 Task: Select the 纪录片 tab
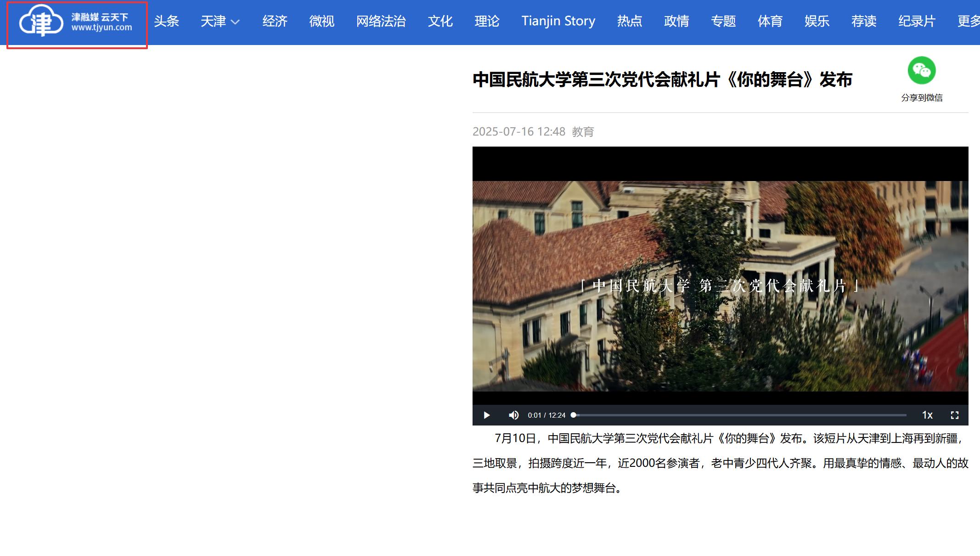coord(916,22)
